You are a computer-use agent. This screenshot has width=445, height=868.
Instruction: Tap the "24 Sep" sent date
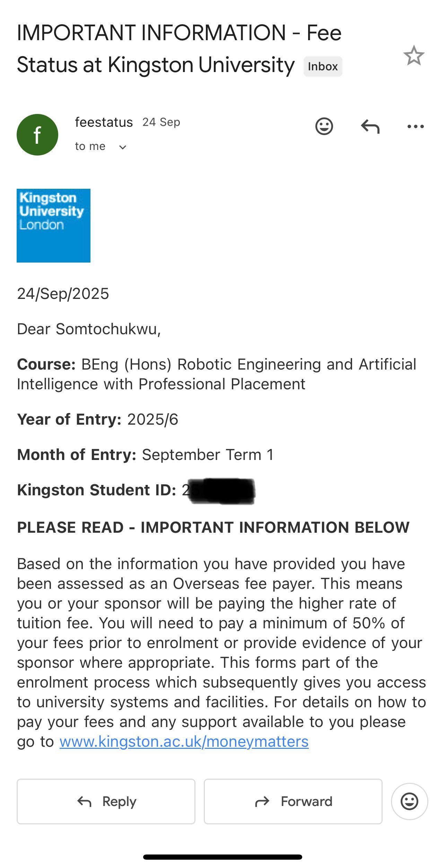(161, 122)
